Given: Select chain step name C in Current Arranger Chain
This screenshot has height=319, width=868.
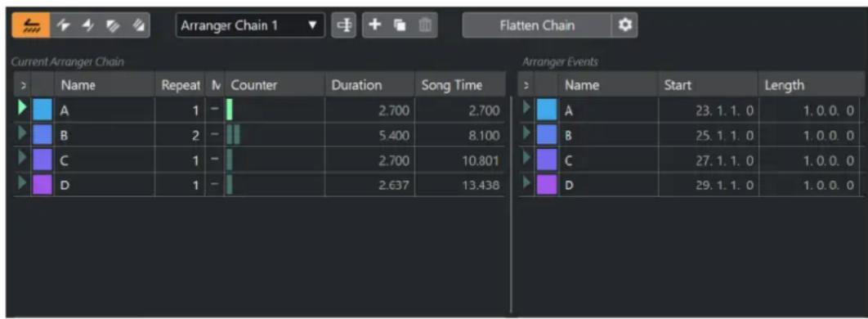Looking at the screenshot, I should (65, 160).
